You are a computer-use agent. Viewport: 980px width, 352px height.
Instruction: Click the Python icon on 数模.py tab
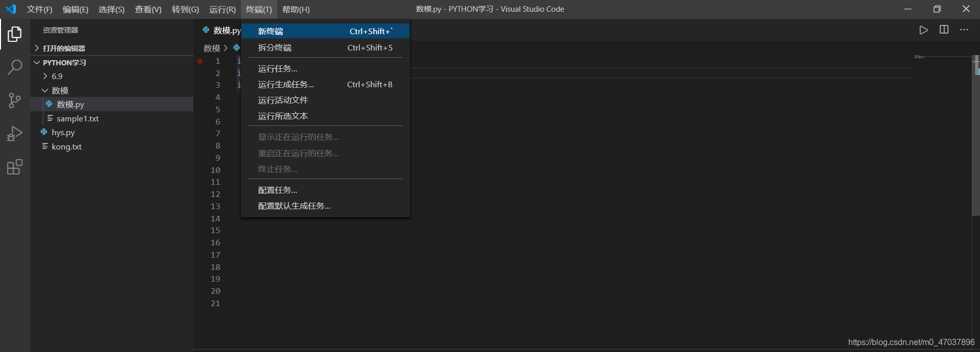pyautogui.click(x=206, y=30)
